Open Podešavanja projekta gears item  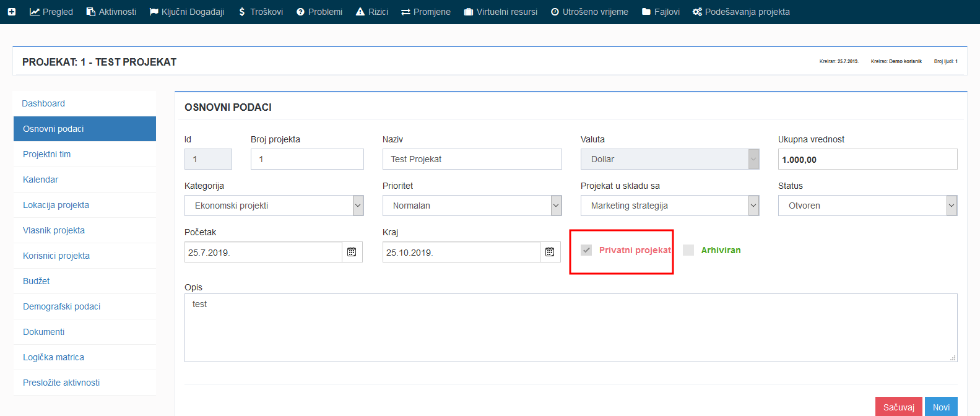(697, 12)
